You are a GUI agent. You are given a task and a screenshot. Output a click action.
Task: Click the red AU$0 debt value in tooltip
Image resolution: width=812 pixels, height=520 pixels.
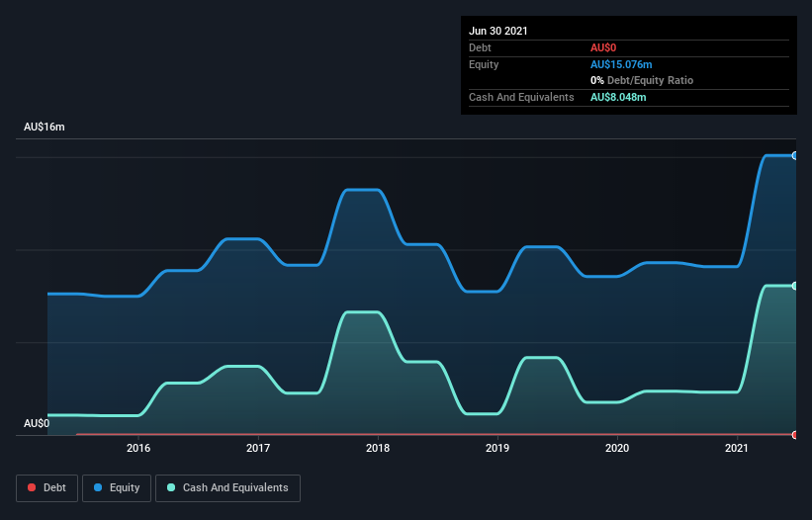click(x=603, y=47)
